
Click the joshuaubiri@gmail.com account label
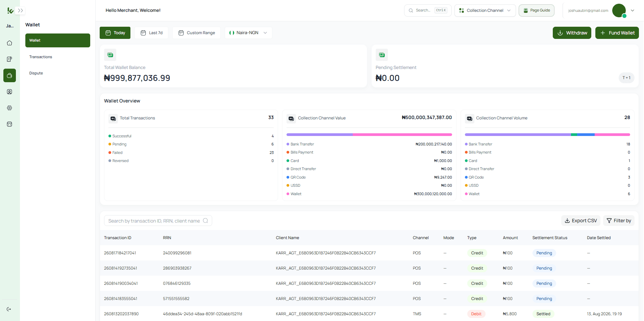click(x=588, y=10)
